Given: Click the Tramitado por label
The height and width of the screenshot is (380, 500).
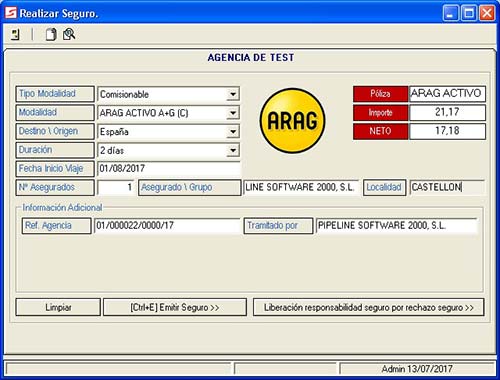Looking at the screenshot, I should point(278,226).
